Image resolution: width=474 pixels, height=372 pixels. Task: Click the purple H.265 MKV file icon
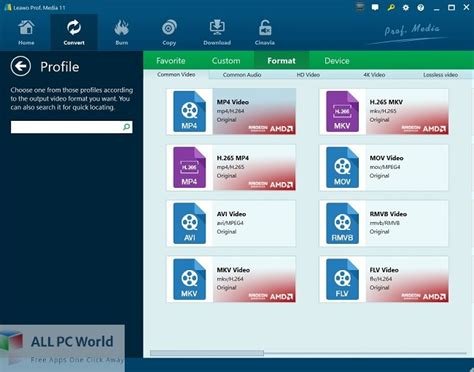[x=342, y=111]
